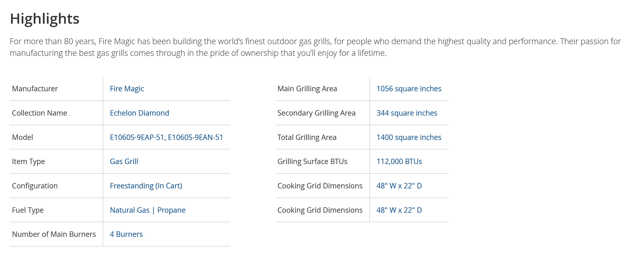The image size is (644, 258).
Task: Click the first 48" W x 22" D link
Action: [x=399, y=185]
